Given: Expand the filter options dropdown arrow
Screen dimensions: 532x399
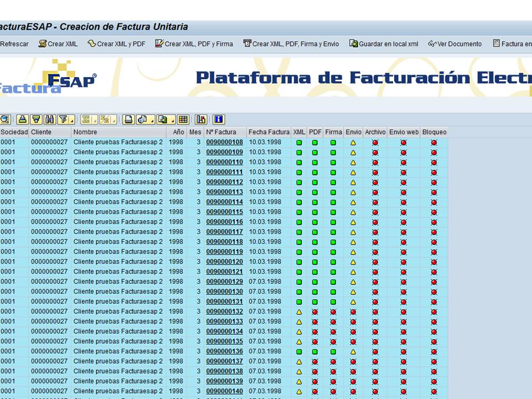Looking at the screenshot, I should (x=71, y=120).
